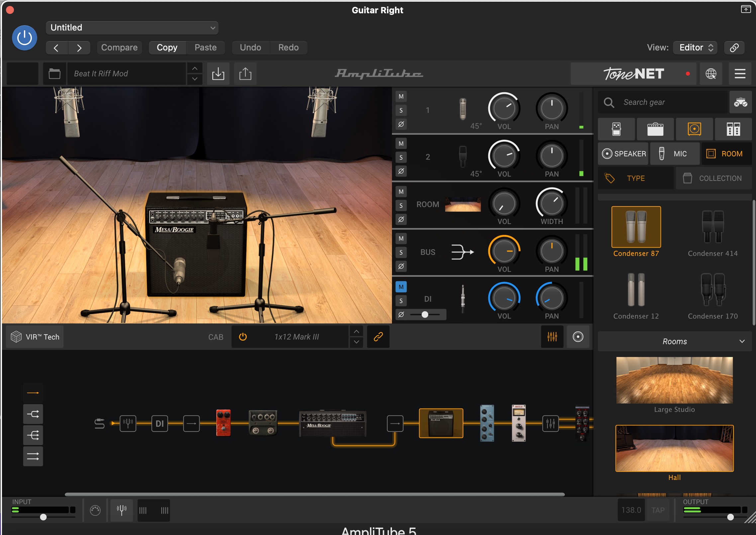756x535 pixels.
Task: Select the red distortion pedal in chain
Action: pos(223,423)
